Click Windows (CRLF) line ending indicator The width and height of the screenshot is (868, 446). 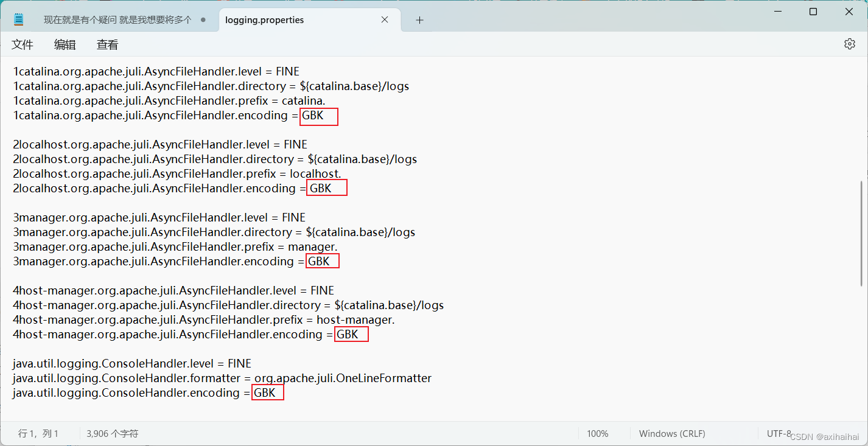672,434
